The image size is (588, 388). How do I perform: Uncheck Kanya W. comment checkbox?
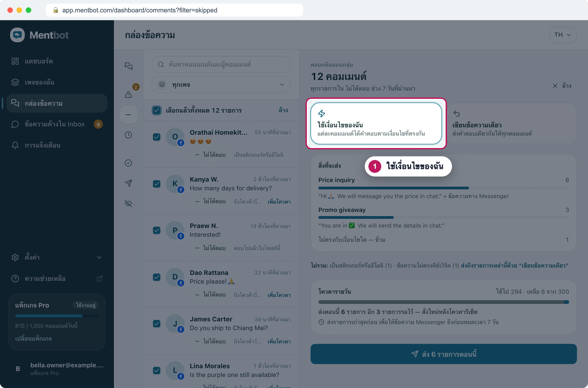(x=156, y=184)
